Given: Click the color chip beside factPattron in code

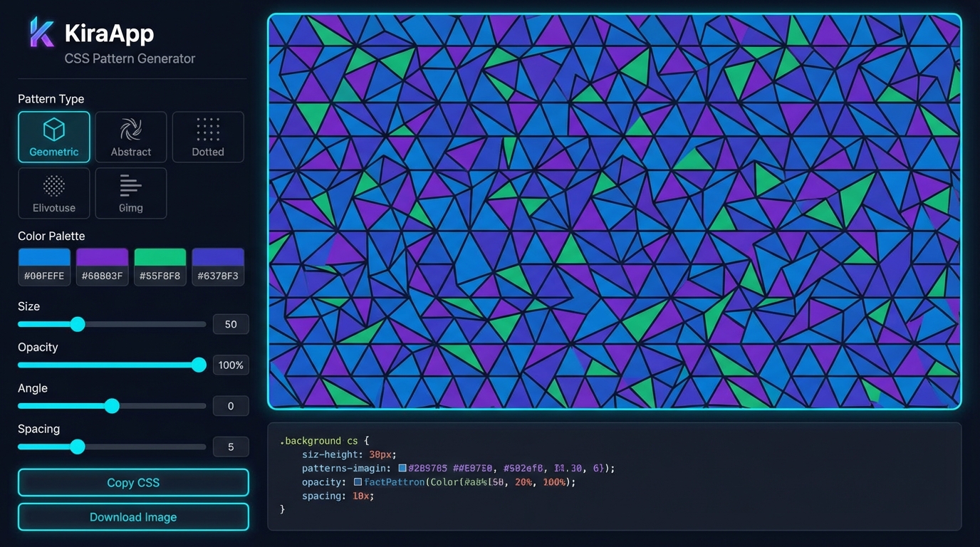Looking at the screenshot, I should point(358,482).
